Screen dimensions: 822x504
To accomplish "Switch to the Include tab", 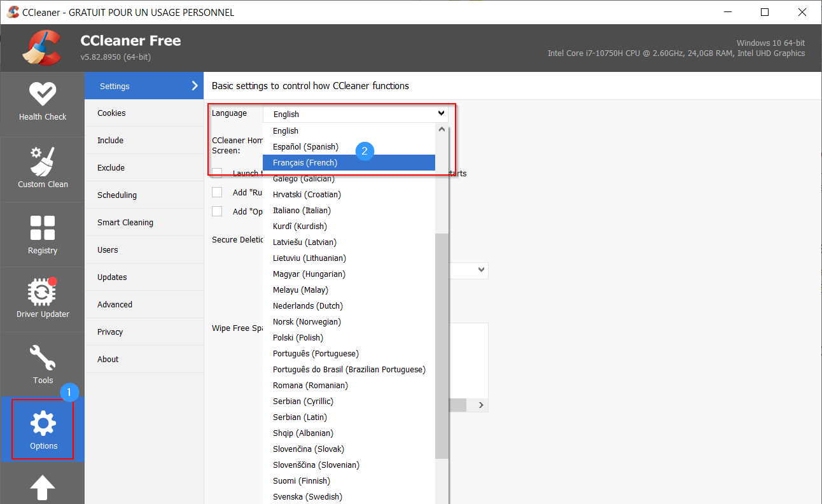I will coord(144,141).
